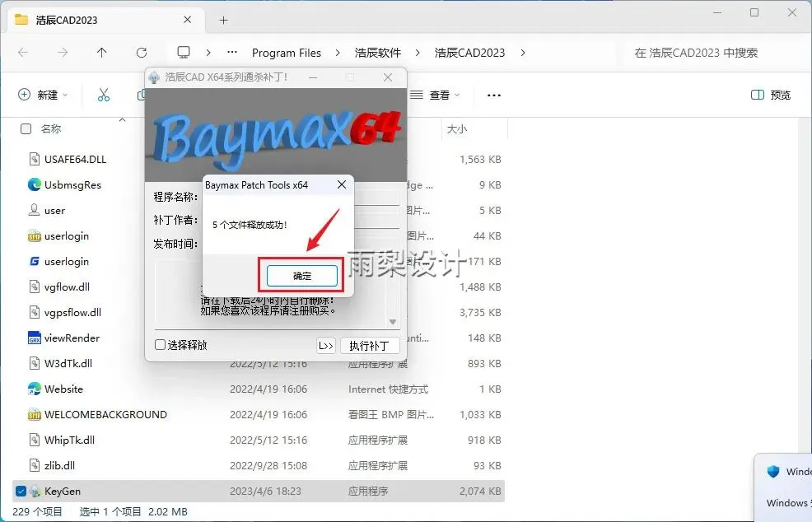Select the UsbmsgRes Edge icon file
This screenshot has width=812, height=522.
point(35,184)
